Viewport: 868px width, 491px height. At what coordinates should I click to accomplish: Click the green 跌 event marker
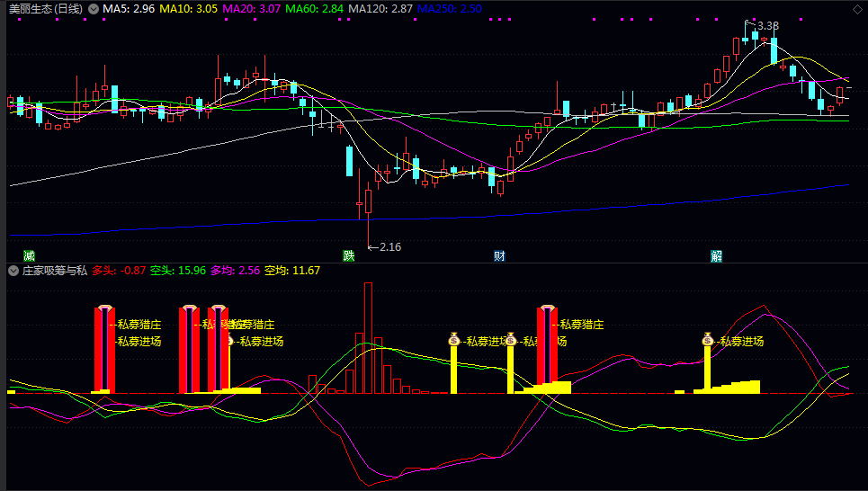[x=348, y=255]
